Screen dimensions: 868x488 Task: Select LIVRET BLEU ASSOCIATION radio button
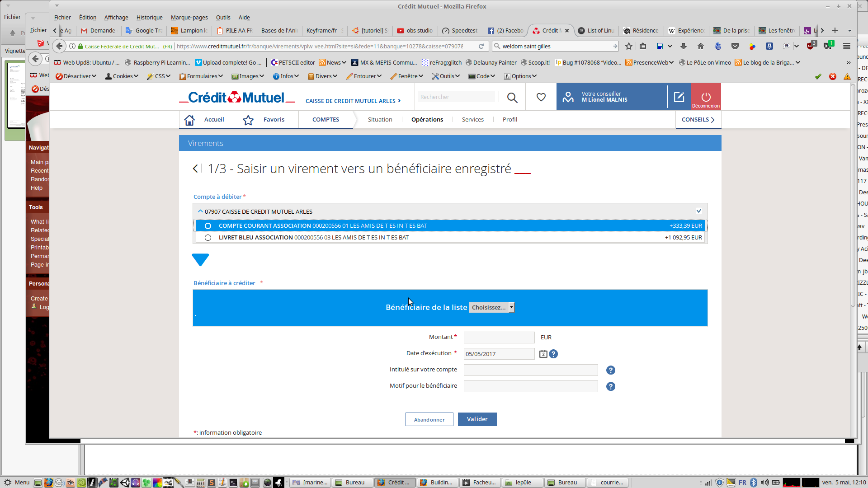208,238
